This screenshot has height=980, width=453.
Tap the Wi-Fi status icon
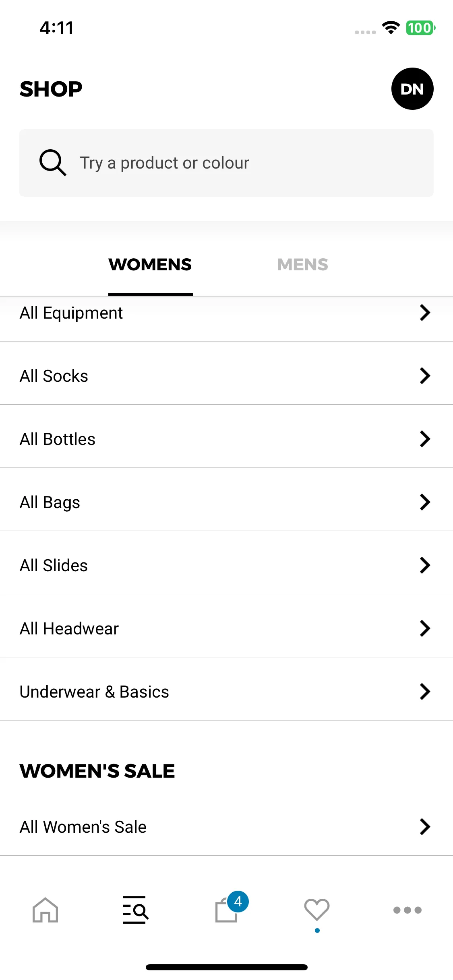[x=391, y=28]
